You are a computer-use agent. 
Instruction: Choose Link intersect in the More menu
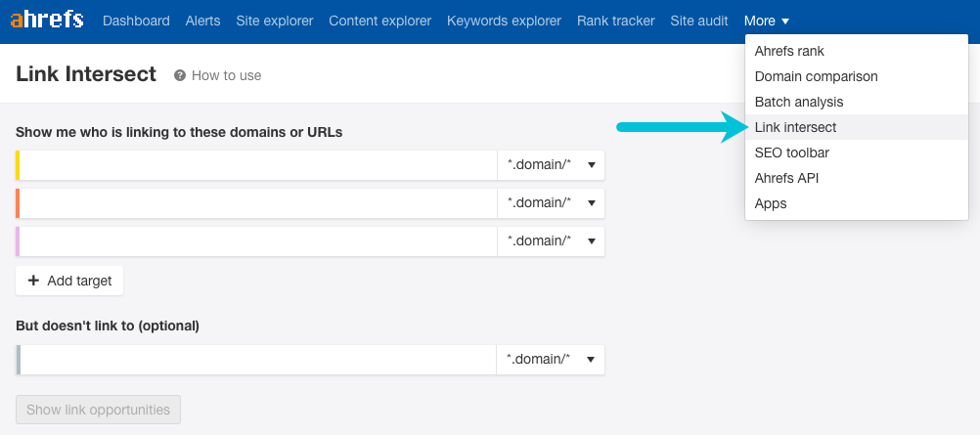point(856,127)
